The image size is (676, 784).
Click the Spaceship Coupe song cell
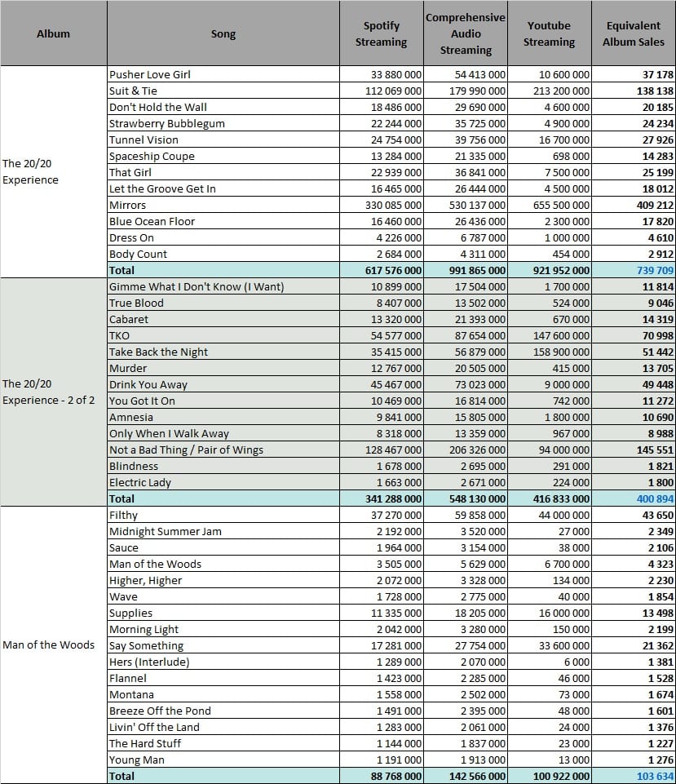(223, 156)
